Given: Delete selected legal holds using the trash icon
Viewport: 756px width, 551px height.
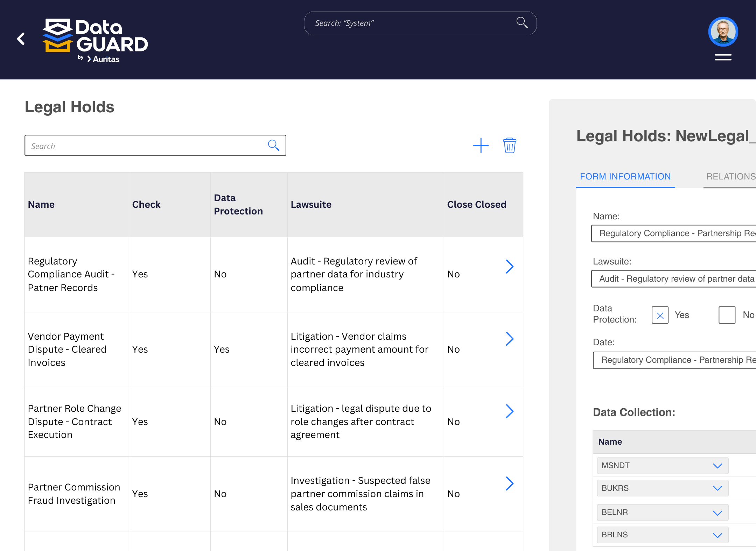Looking at the screenshot, I should tap(510, 146).
